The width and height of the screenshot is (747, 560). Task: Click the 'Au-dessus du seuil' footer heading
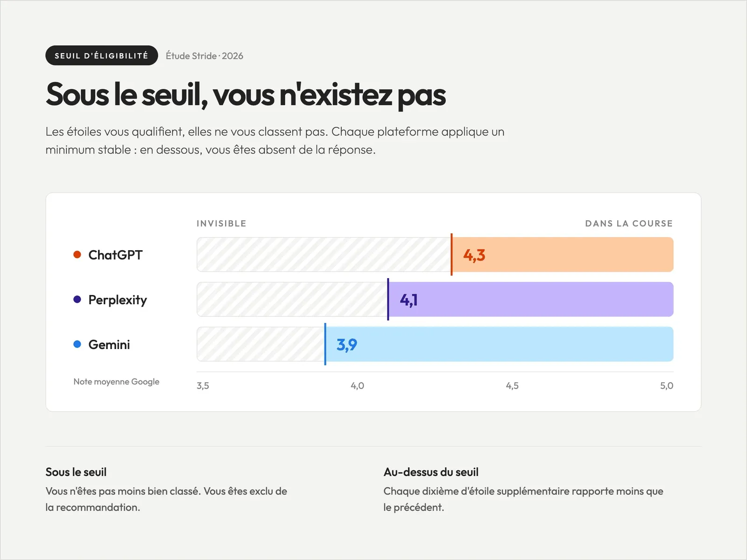431,472
